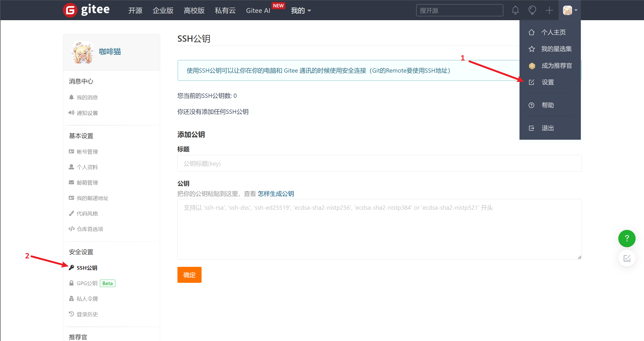Click the home icon beside 个人主页

(x=531, y=32)
